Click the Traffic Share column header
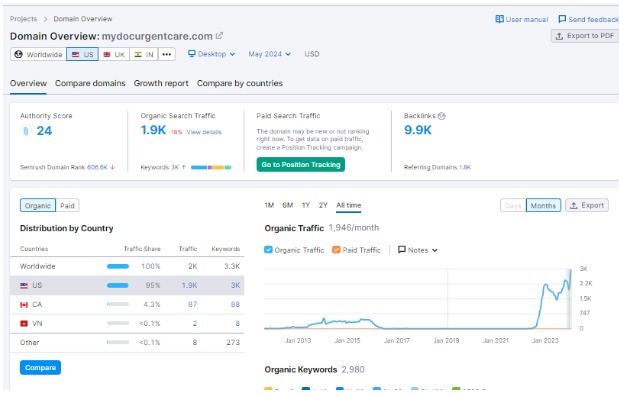 (142, 249)
